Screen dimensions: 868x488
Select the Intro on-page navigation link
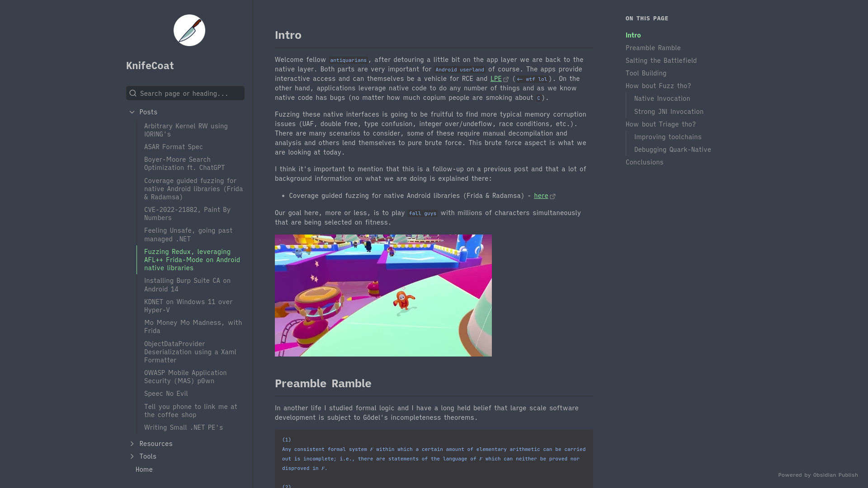633,35
